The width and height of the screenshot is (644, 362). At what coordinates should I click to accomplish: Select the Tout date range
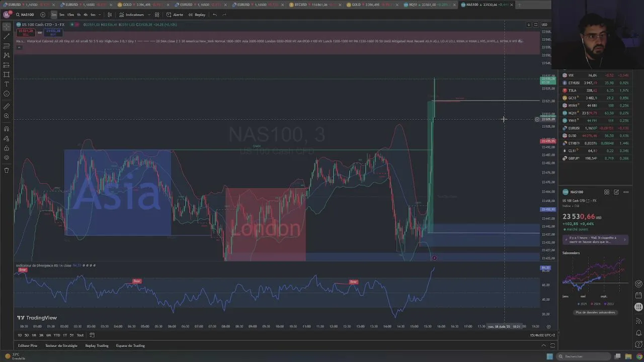pyautogui.click(x=80, y=335)
